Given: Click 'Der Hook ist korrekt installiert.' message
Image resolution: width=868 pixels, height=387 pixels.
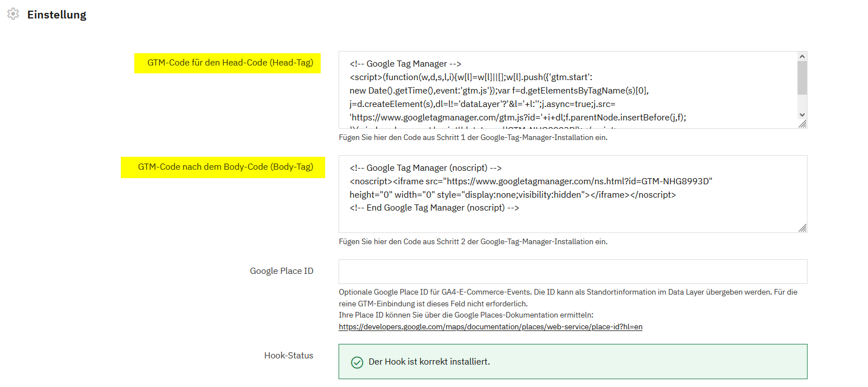Looking at the screenshot, I should pos(429,362).
